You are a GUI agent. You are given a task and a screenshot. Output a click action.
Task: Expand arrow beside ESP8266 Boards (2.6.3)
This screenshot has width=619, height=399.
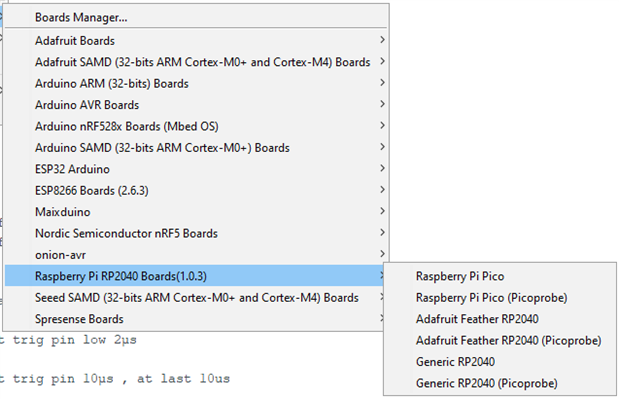coord(382,189)
